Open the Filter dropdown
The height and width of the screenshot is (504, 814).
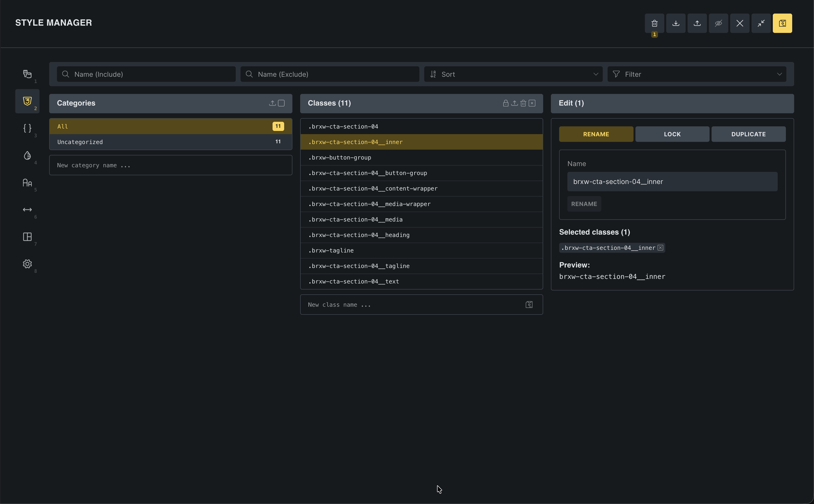tap(696, 74)
